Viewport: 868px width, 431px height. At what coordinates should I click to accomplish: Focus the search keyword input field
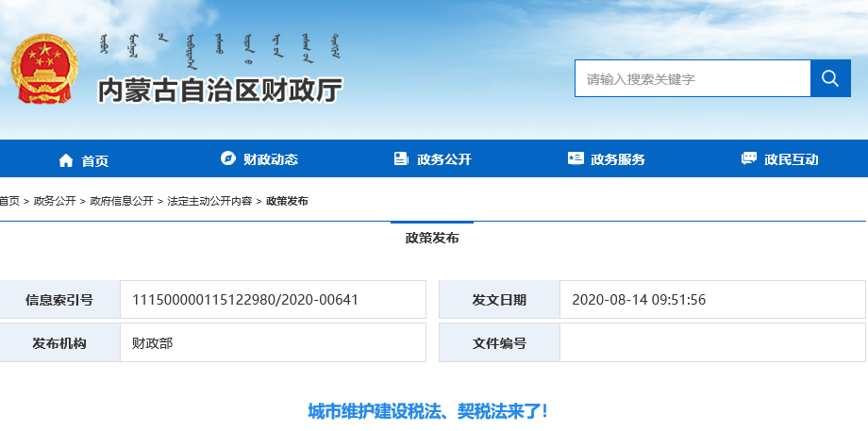[x=693, y=78]
